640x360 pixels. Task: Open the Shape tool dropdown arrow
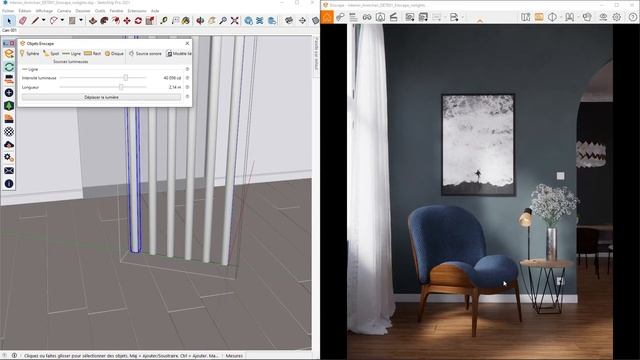click(81, 20)
